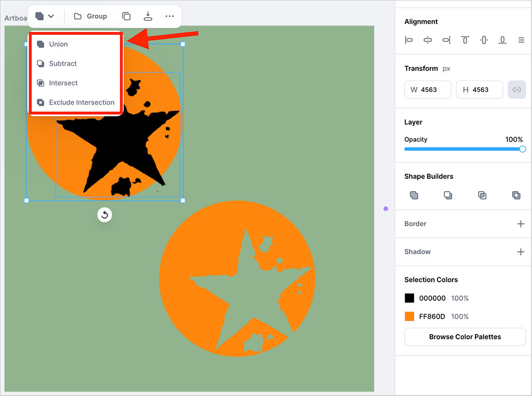Click the Opacity slider handle
Image resolution: width=532 pixels, height=396 pixels.
coord(523,149)
